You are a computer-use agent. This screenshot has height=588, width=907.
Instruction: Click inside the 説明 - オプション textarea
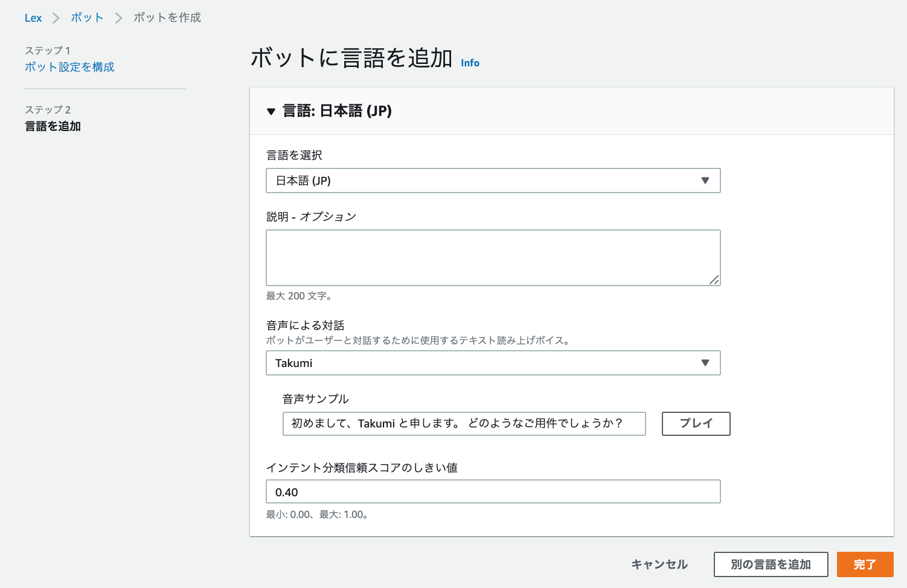click(493, 257)
